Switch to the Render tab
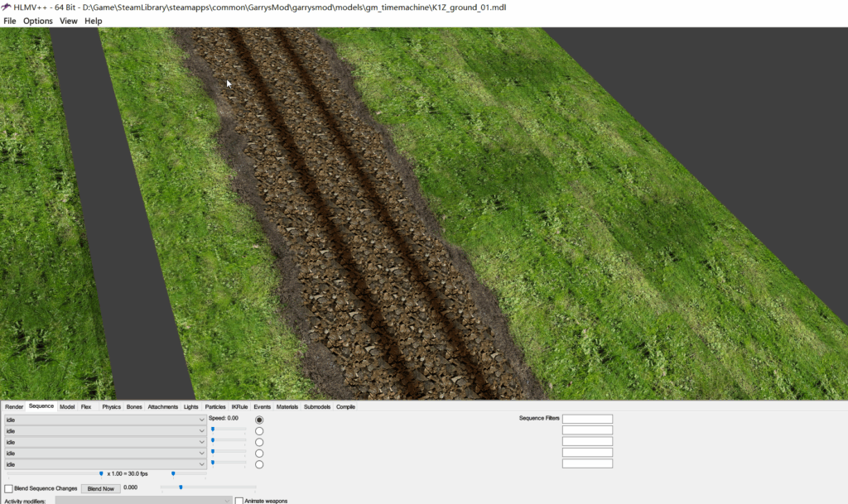The height and width of the screenshot is (504, 848). pos(14,407)
